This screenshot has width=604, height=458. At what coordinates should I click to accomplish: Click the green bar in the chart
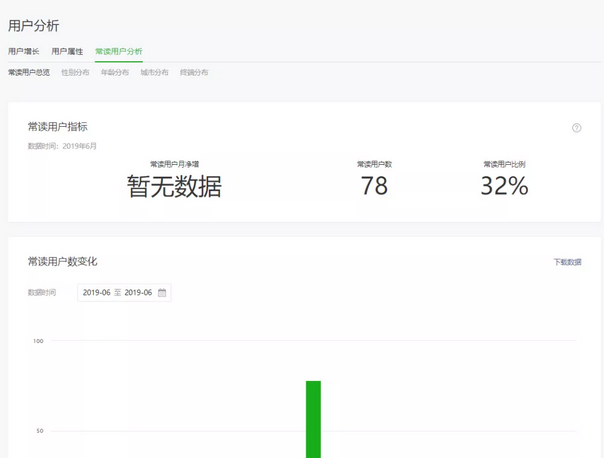(313, 419)
